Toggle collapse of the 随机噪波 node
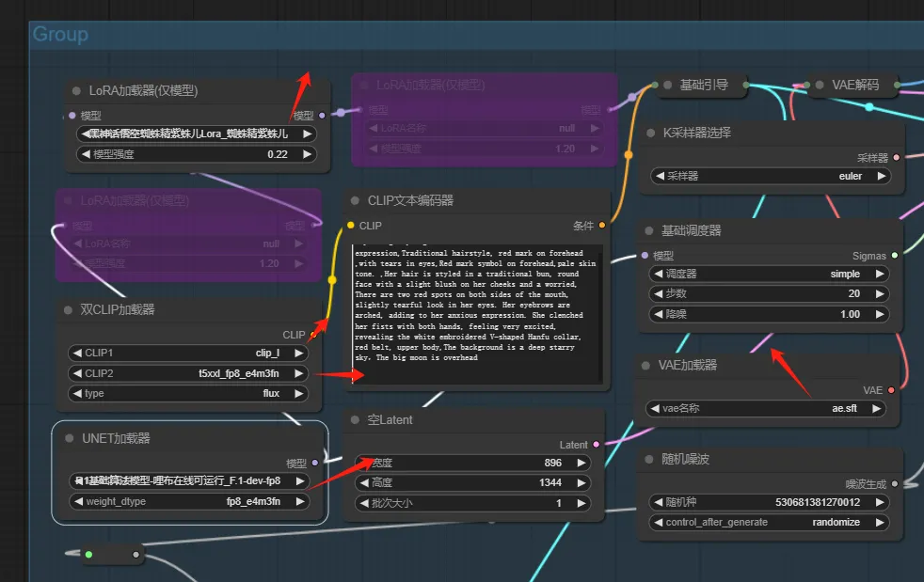 pos(649,459)
